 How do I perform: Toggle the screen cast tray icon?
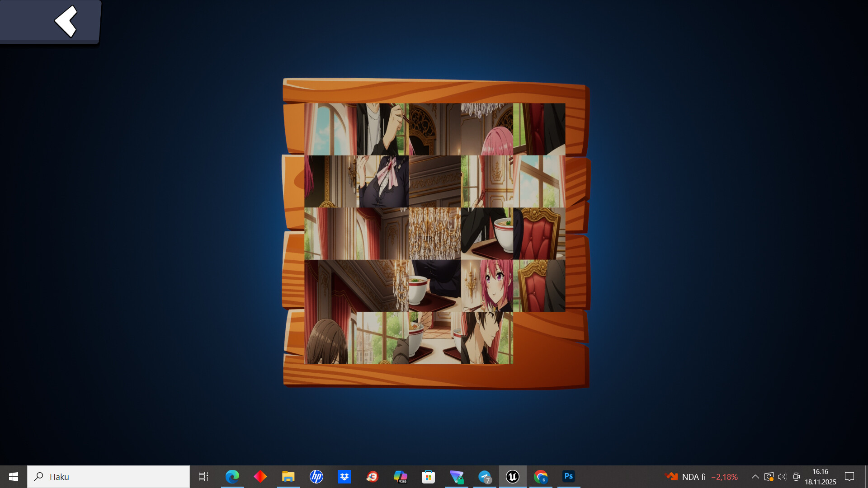coord(796,476)
